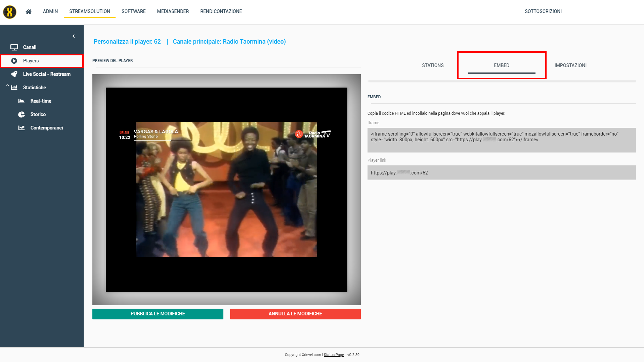Switch to the IMPOSTAZIONI tab
This screenshot has width=644, height=362.
click(x=570, y=65)
